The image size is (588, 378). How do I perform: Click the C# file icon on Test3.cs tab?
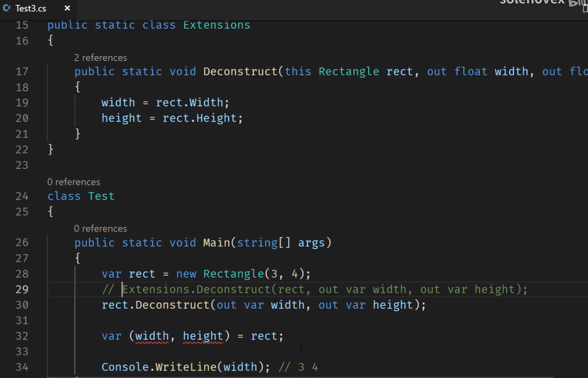[x=7, y=8]
